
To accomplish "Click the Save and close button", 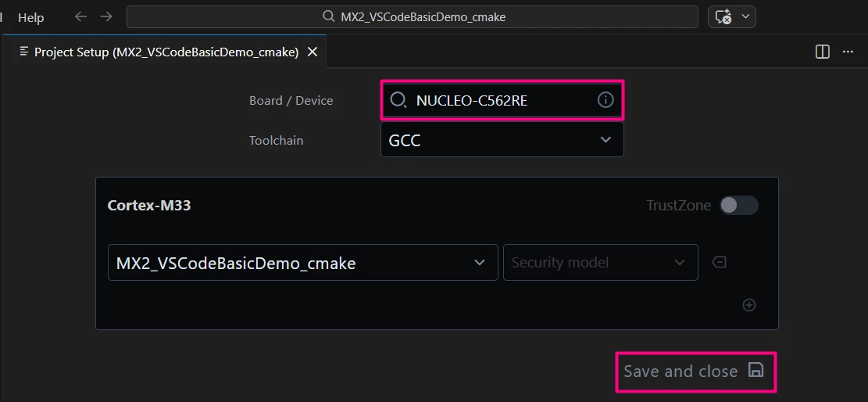I will 696,371.
